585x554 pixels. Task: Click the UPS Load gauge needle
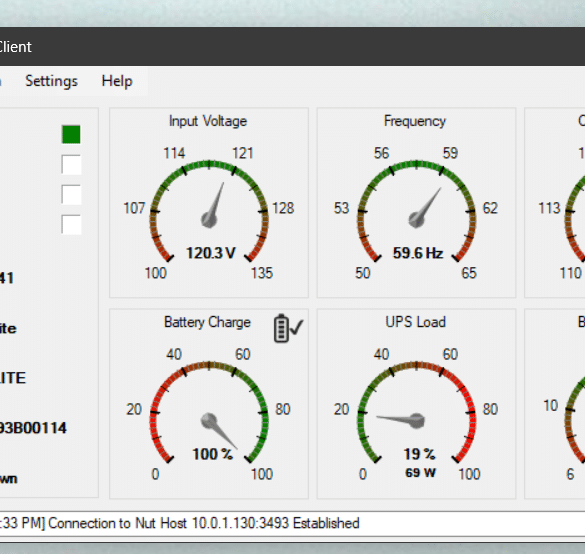coord(401,420)
